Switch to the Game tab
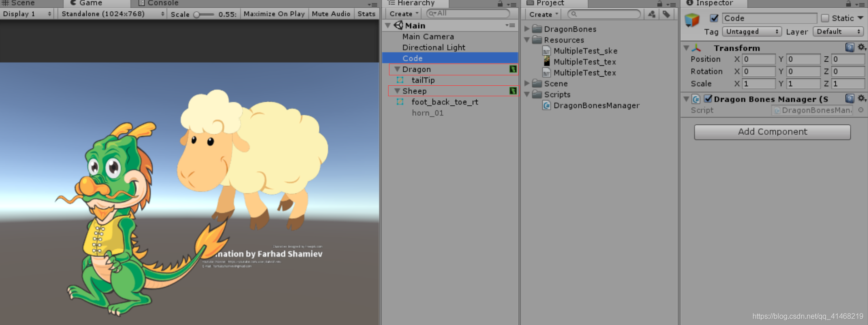Viewport: 868px width, 325px height. click(x=86, y=3)
